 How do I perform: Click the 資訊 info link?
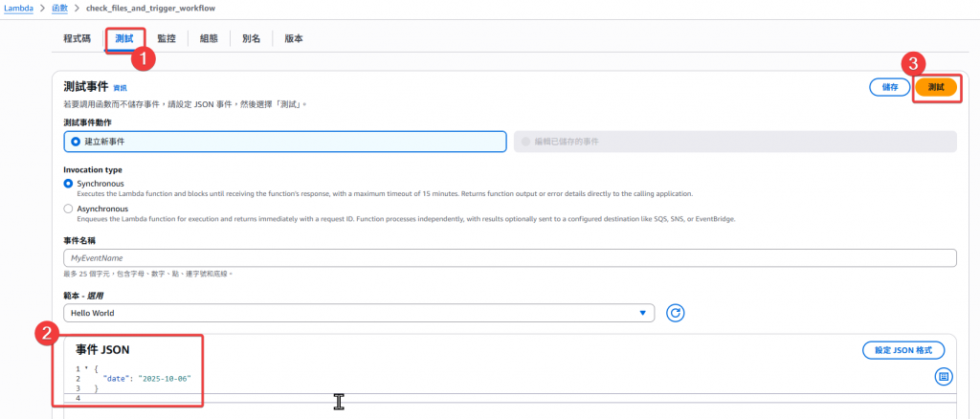(120, 88)
